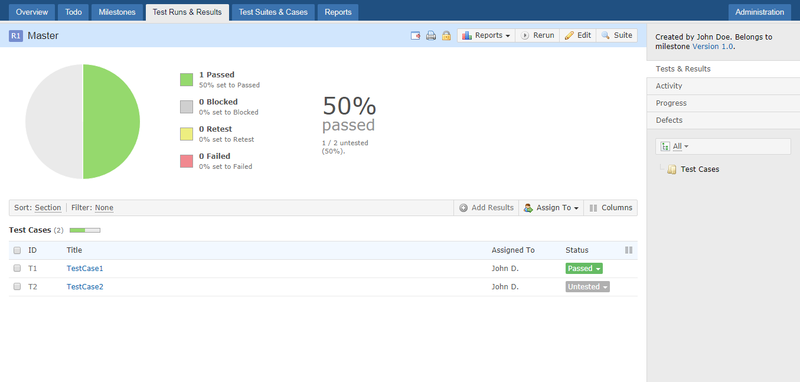The width and height of the screenshot is (800, 382).
Task: Check the T1 row checkbox
Action: point(17,268)
